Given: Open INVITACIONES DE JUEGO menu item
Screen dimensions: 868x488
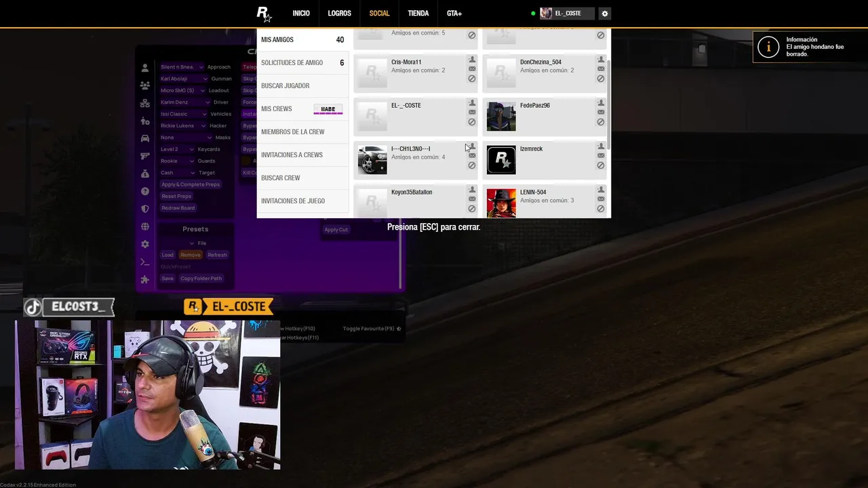Looking at the screenshot, I should [x=302, y=201].
